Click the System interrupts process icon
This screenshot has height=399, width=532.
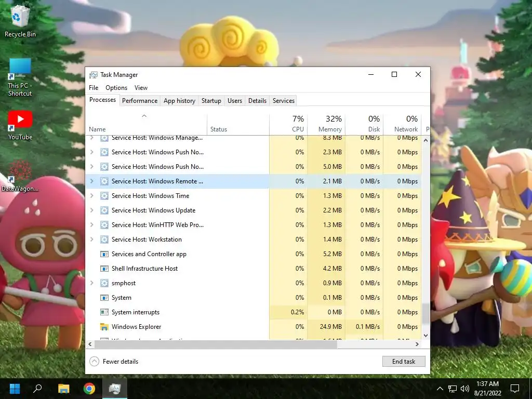[x=104, y=312]
